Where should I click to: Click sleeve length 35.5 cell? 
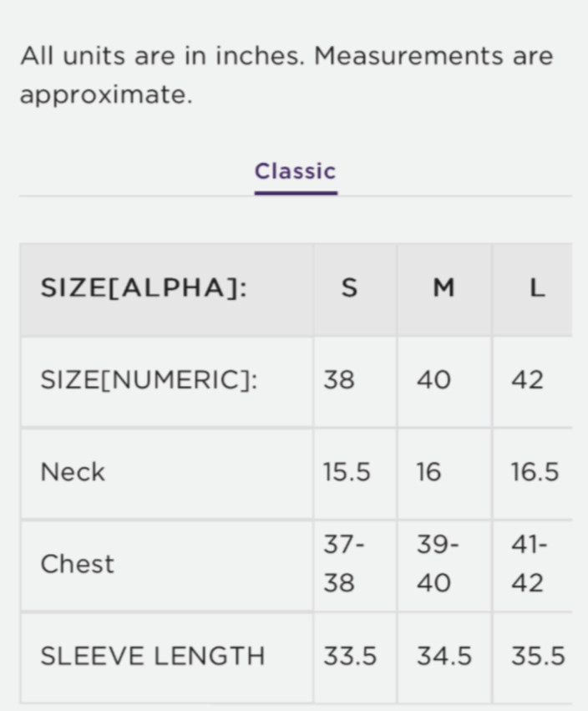pyautogui.click(x=538, y=657)
